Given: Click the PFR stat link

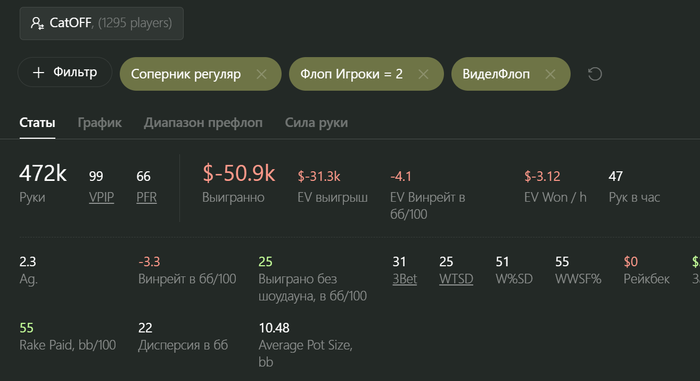Looking at the screenshot, I should pos(146,197).
